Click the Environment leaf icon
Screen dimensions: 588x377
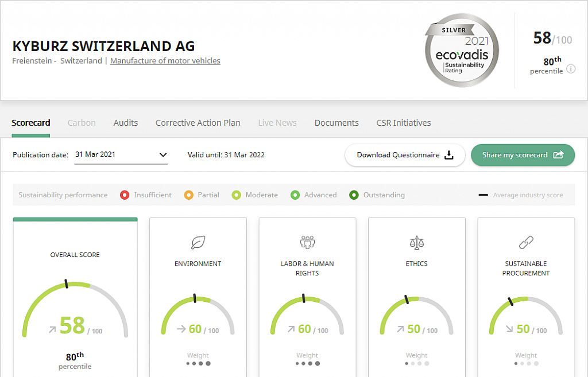point(198,243)
